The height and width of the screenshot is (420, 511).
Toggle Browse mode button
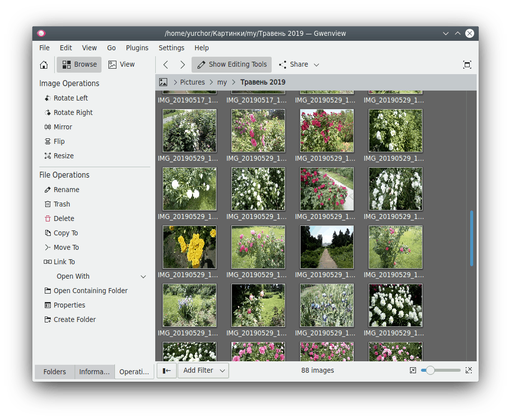pos(80,65)
